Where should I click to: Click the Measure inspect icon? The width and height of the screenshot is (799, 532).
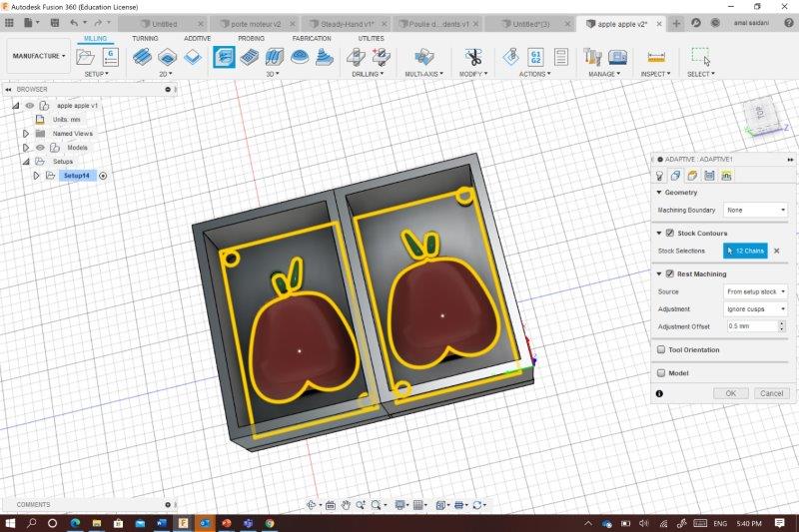pyautogui.click(x=656, y=57)
